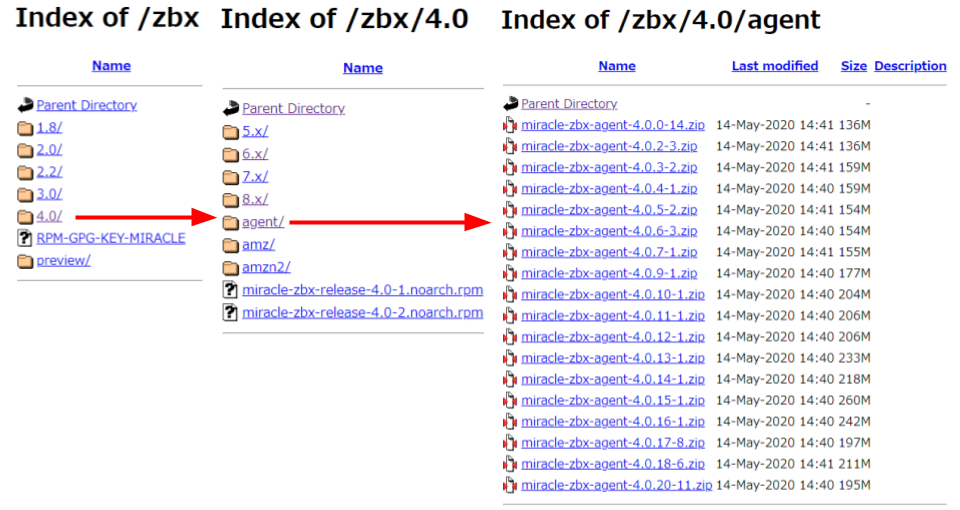Viewport: 960px width, 510px height.
Task: Open the 7.x/ folder link
Action: pyautogui.click(x=255, y=177)
